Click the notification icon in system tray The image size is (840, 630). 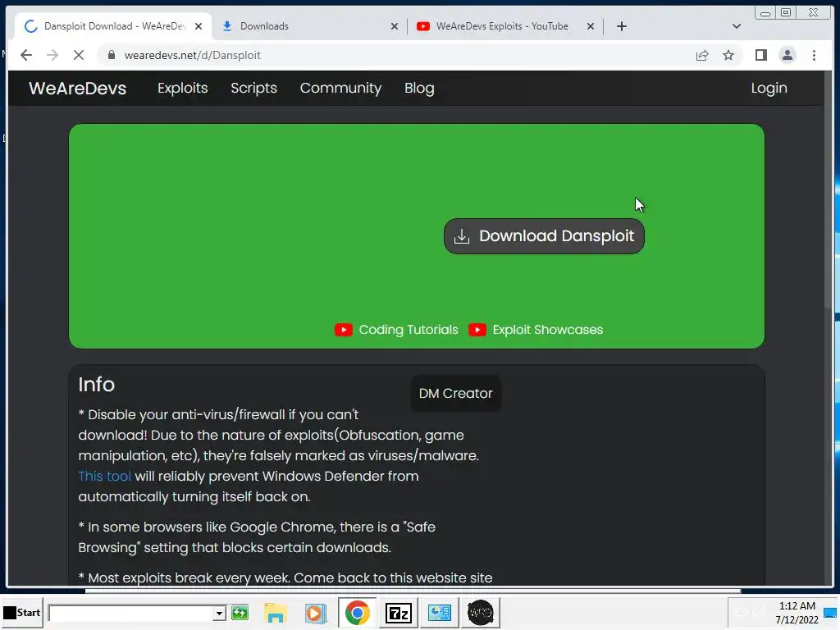pyautogui.click(x=830, y=612)
